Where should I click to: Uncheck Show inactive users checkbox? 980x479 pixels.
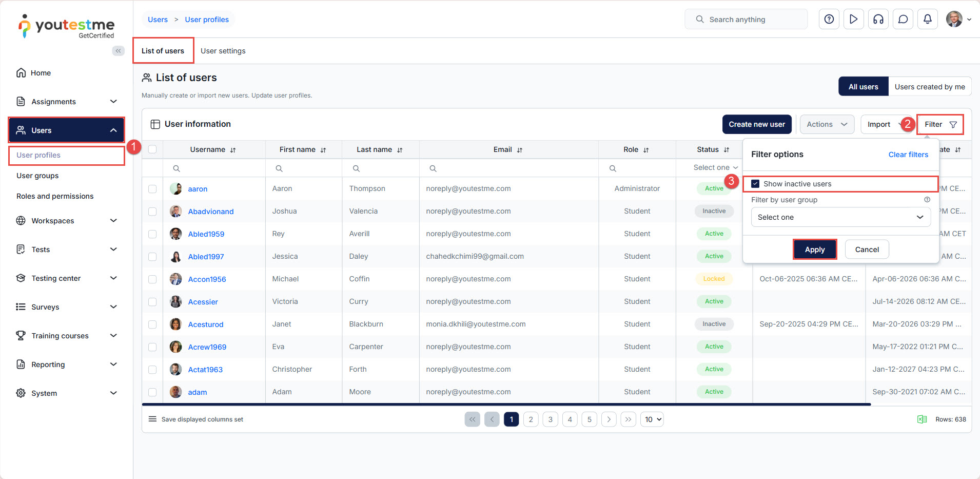click(755, 184)
